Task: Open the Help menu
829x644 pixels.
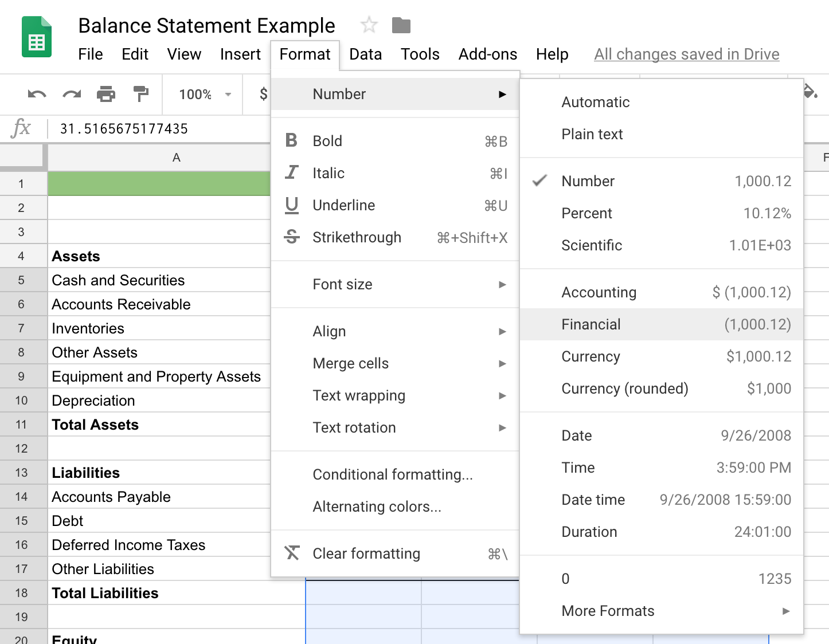Action: tap(552, 54)
